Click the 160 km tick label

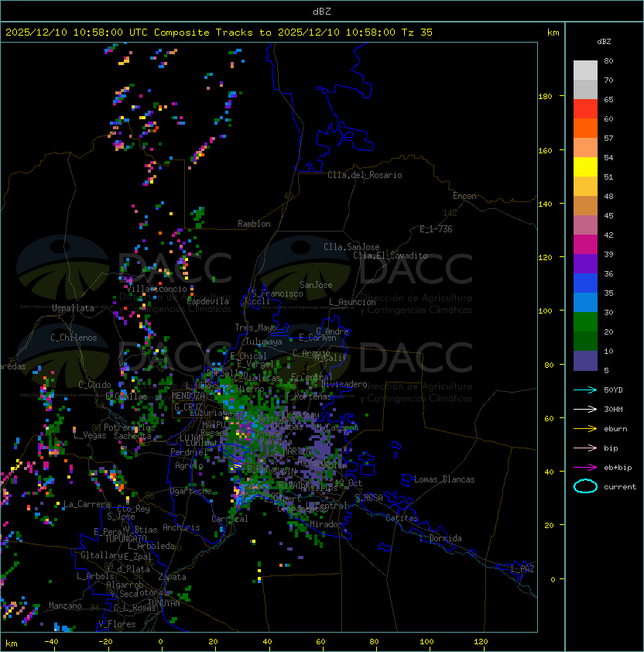tap(545, 150)
